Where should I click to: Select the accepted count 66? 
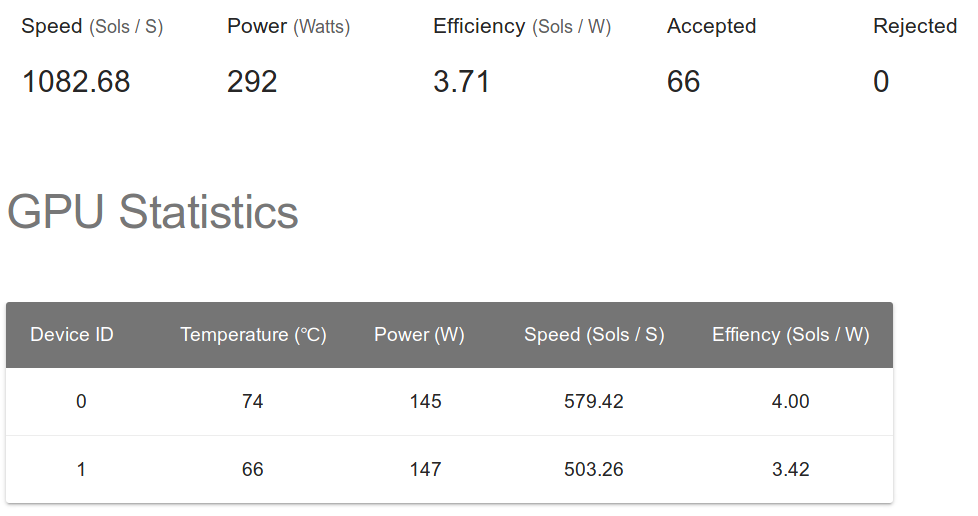coord(684,82)
